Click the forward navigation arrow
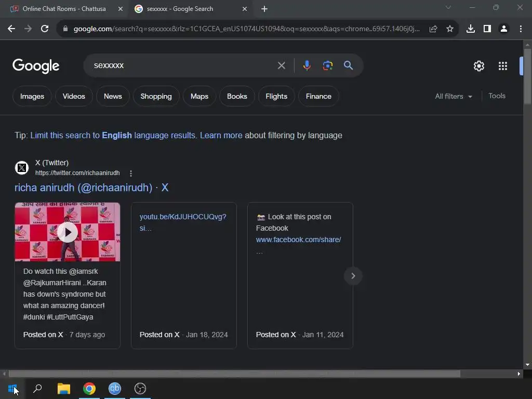 click(x=28, y=29)
